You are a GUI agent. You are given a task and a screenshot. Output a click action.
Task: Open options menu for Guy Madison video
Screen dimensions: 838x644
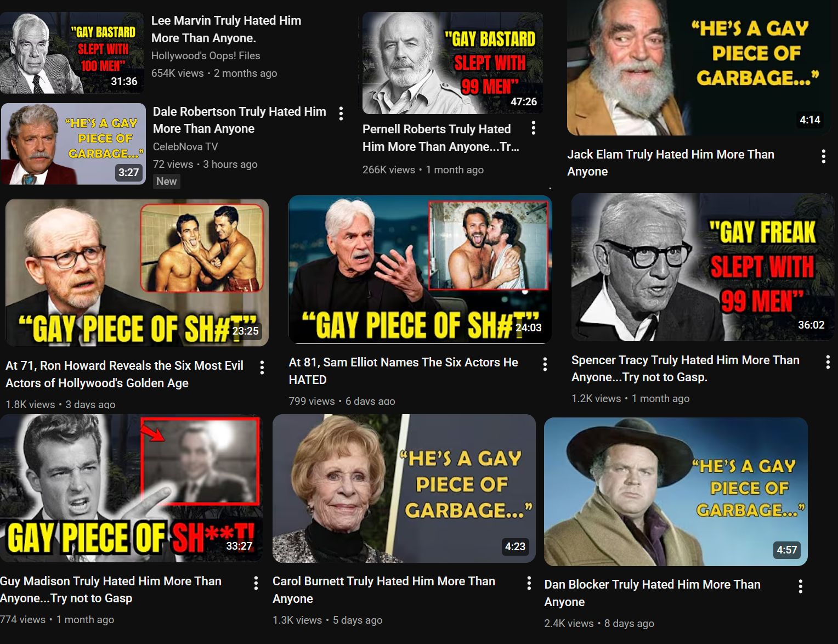[x=256, y=583]
